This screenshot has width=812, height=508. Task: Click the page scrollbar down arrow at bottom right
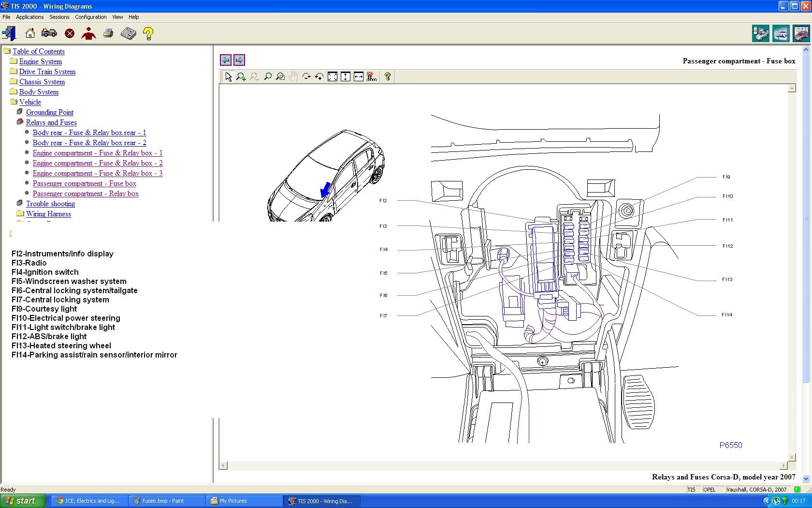(806, 478)
